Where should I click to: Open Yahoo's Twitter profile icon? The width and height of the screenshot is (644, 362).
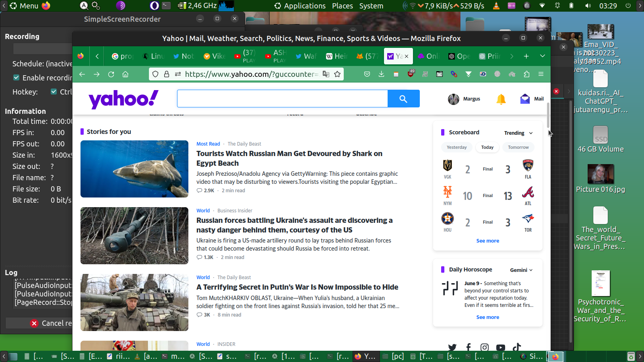pyautogui.click(x=452, y=347)
